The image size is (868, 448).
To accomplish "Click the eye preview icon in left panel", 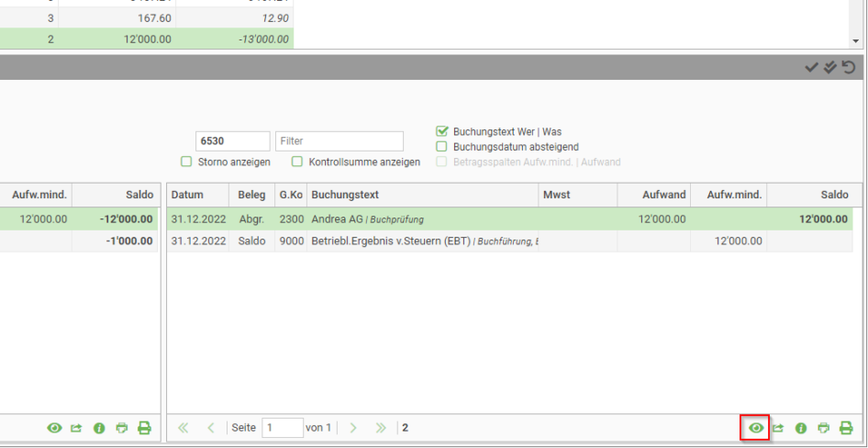I will pyautogui.click(x=54, y=428).
